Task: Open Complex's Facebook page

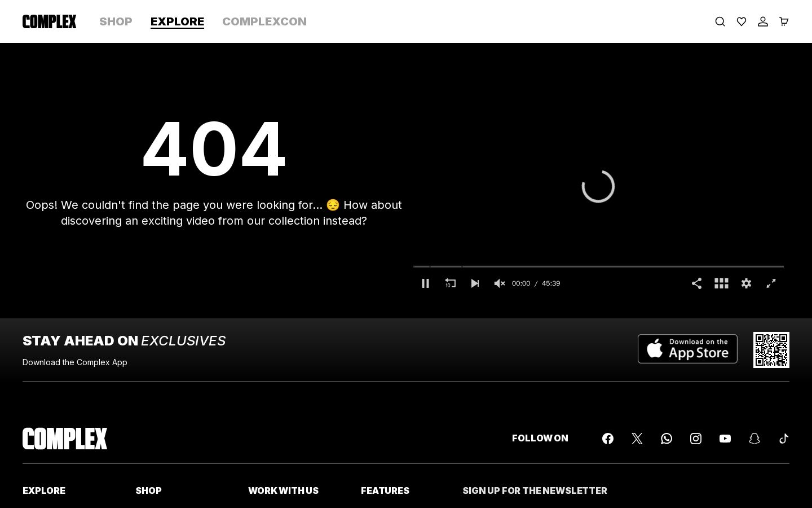Action: [608, 439]
